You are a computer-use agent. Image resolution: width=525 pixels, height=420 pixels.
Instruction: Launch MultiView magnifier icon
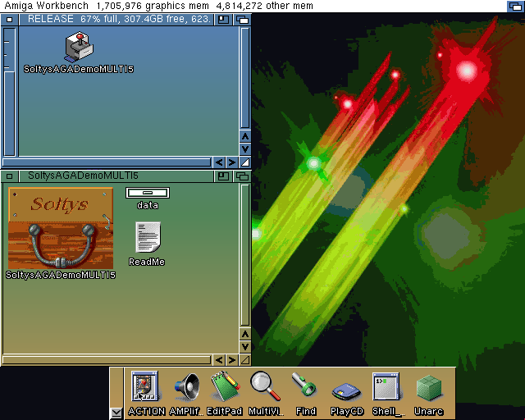tap(265, 386)
